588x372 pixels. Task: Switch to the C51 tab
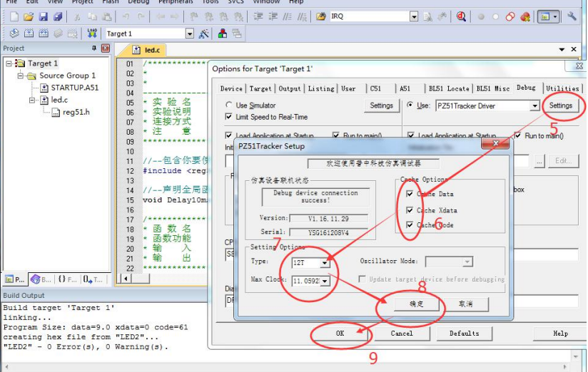pyautogui.click(x=375, y=89)
